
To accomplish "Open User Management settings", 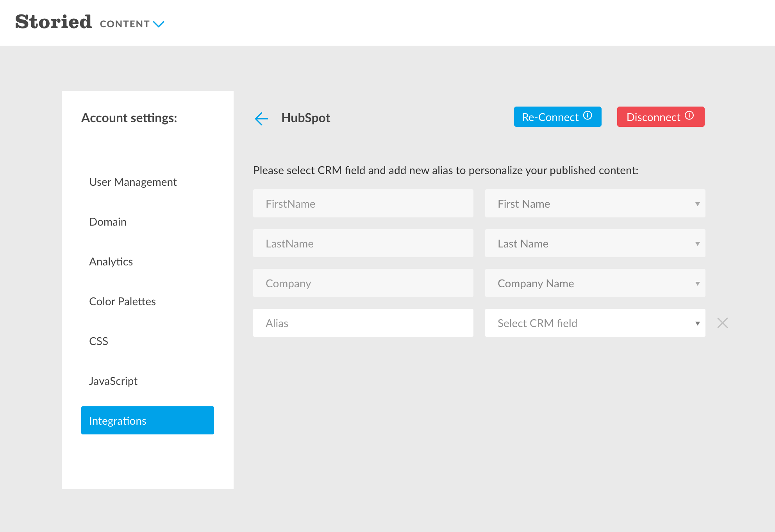I will tap(133, 182).
